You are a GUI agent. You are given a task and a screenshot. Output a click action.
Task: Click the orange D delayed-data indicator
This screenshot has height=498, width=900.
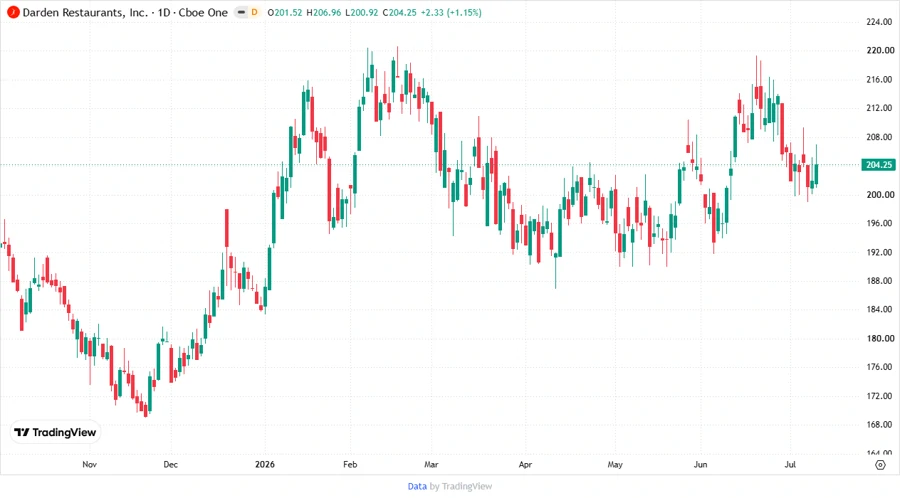[254, 12]
